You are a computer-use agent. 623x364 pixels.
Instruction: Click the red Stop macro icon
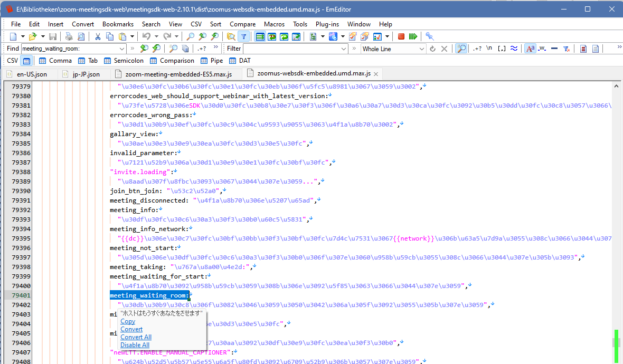click(401, 36)
